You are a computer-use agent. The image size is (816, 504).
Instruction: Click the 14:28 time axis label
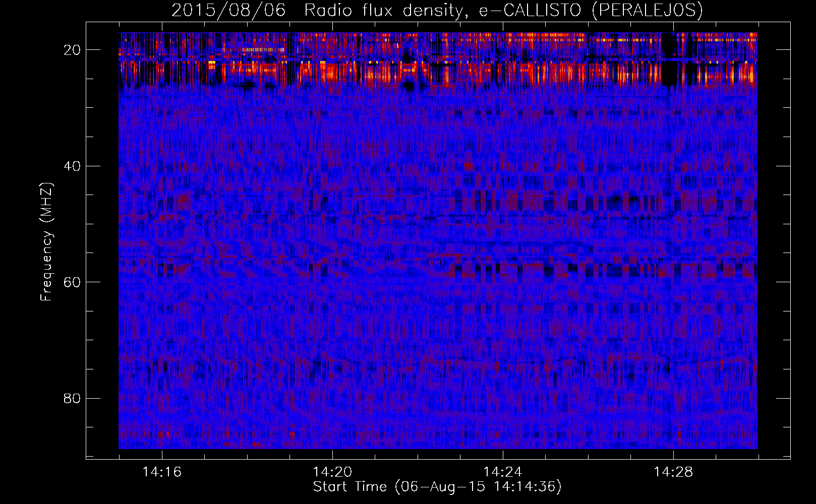point(673,472)
